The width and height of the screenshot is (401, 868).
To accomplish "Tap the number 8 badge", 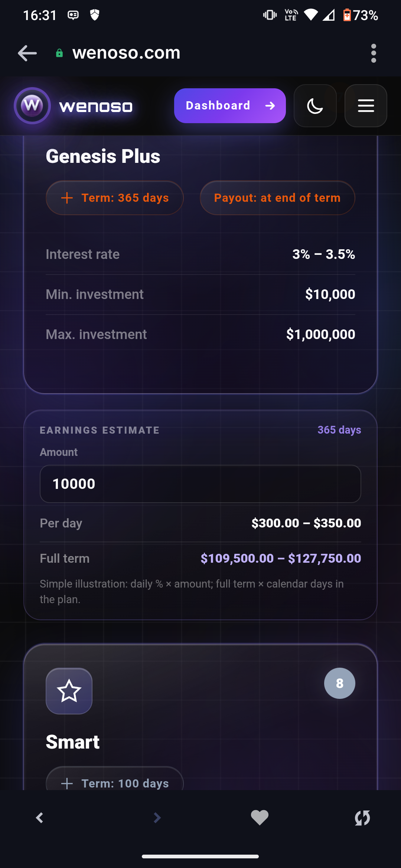I will click(x=339, y=683).
